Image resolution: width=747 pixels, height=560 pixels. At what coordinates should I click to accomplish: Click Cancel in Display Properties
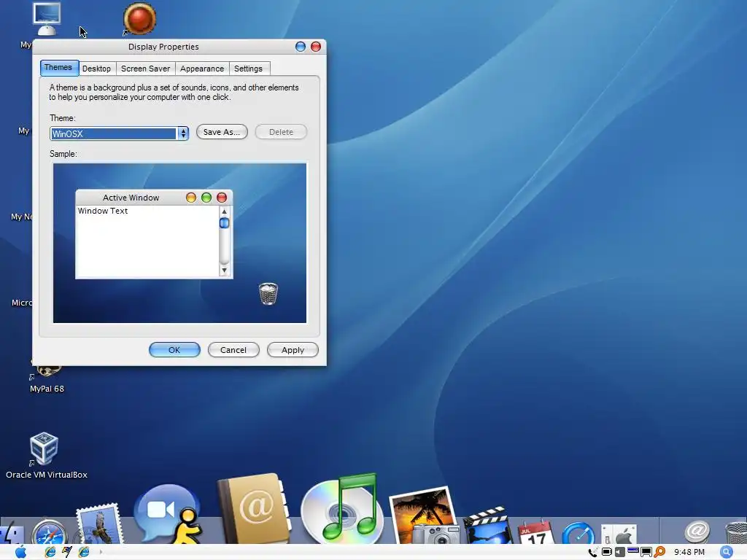233,350
